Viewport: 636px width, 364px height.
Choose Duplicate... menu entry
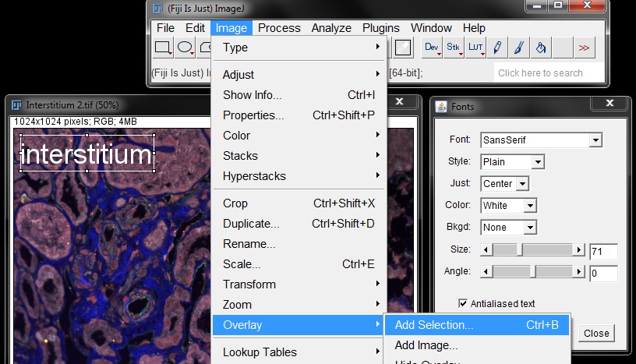(299, 224)
